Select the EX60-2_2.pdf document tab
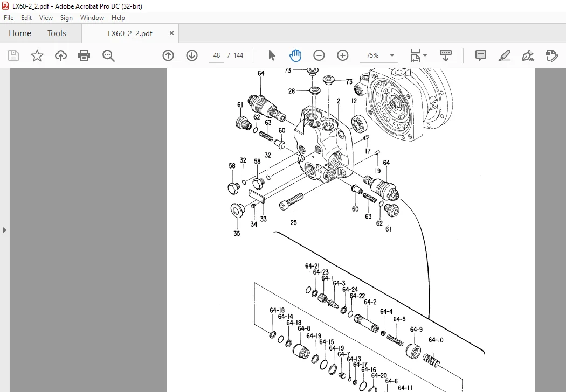566x392 pixels. pos(130,33)
